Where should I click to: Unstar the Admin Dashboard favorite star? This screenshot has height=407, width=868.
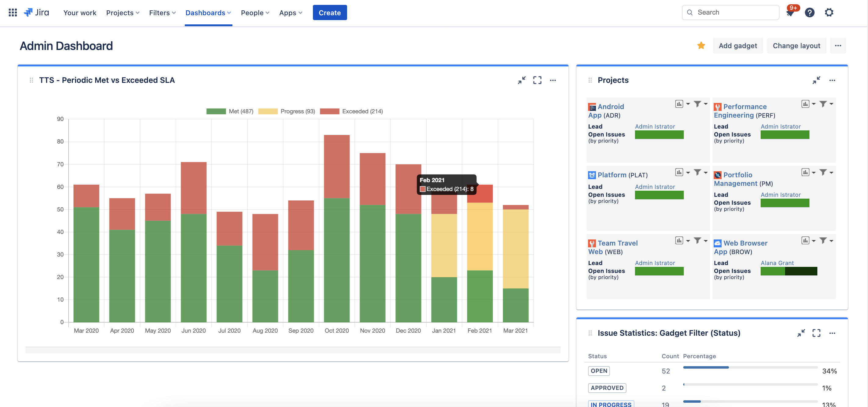[701, 45]
